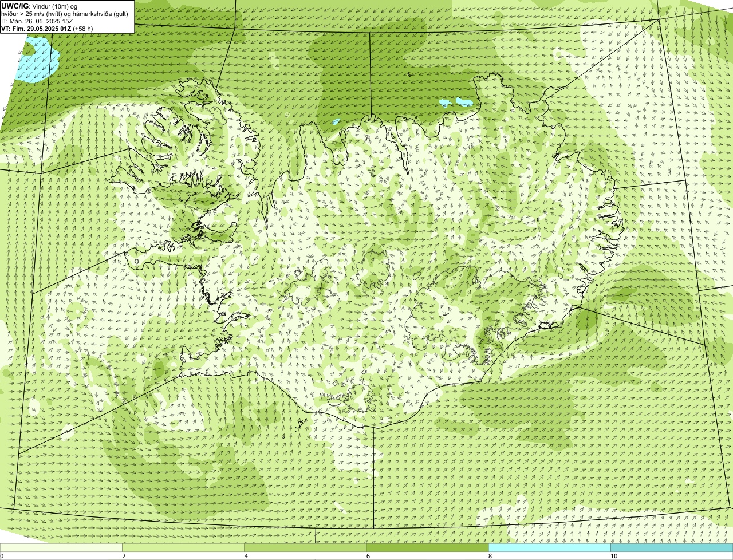Click the valid time "VT: Fim. 29.05.2025 01Z"
This screenshot has width=733, height=560.
(48, 29)
